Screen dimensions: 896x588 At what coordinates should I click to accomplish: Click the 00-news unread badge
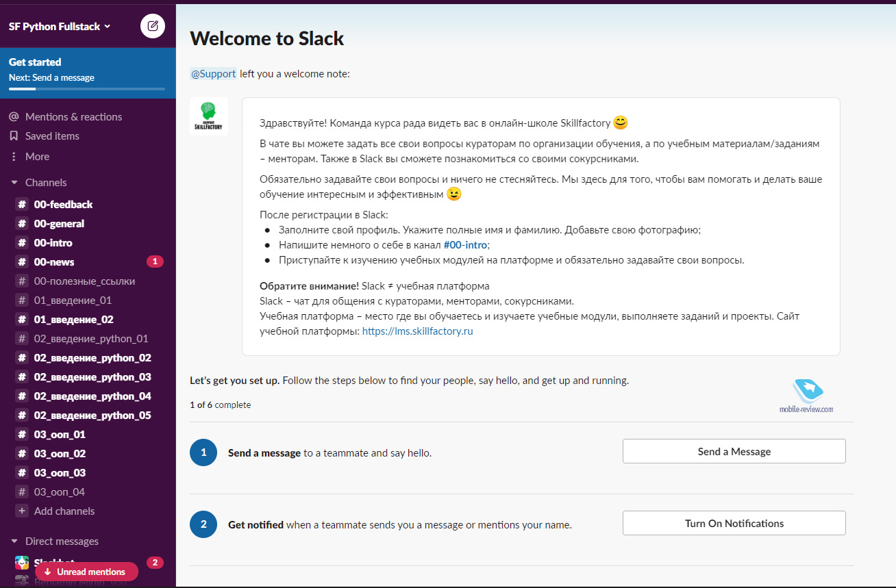coord(155,261)
